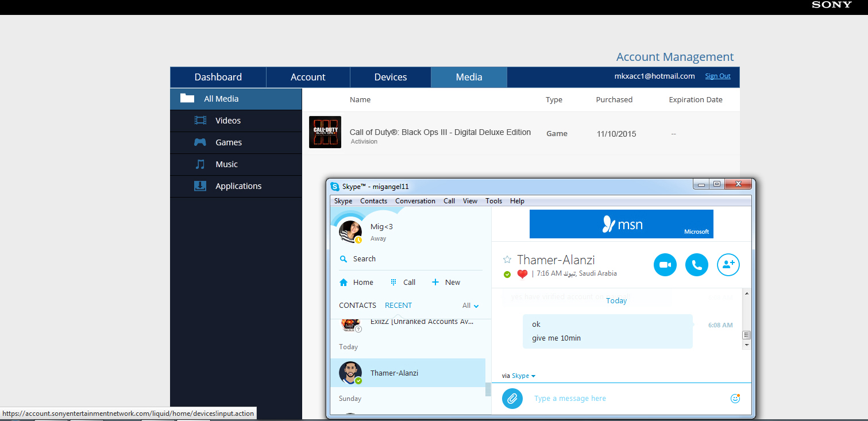The image size is (868, 421).
Task: Toggle the favorite star beside Thamer-Alanzi
Action: tap(507, 260)
